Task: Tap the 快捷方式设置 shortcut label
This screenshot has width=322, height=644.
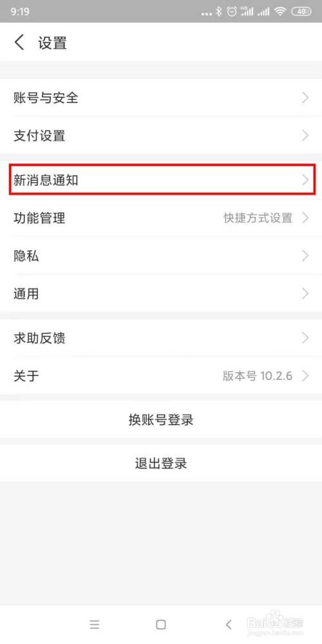Action: tap(258, 218)
